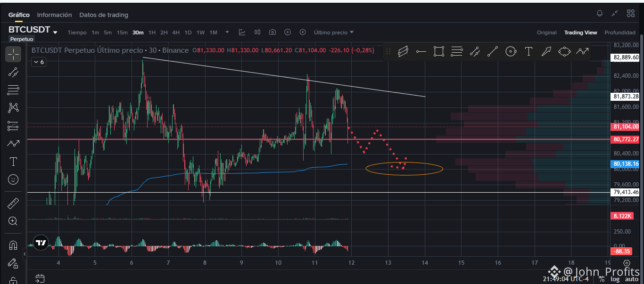This screenshot has height=284, width=644.
Task: Click the add plus circle icon
Action: click(288, 32)
